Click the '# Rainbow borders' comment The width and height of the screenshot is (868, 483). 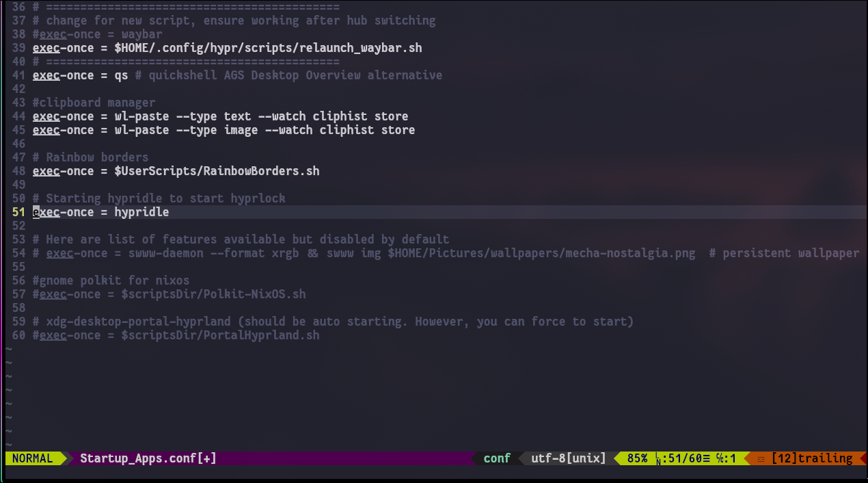(x=90, y=157)
